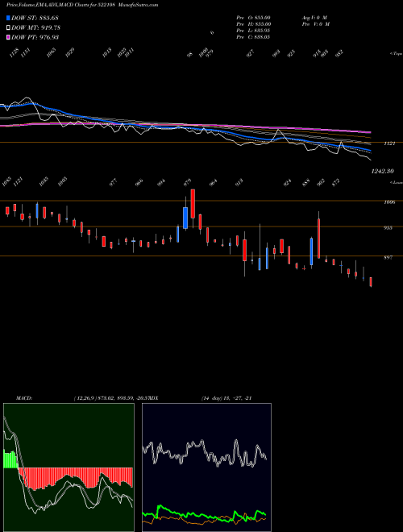Click the green +DI line in ADX panel
The height and width of the screenshot is (532, 403).
point(204,513)
